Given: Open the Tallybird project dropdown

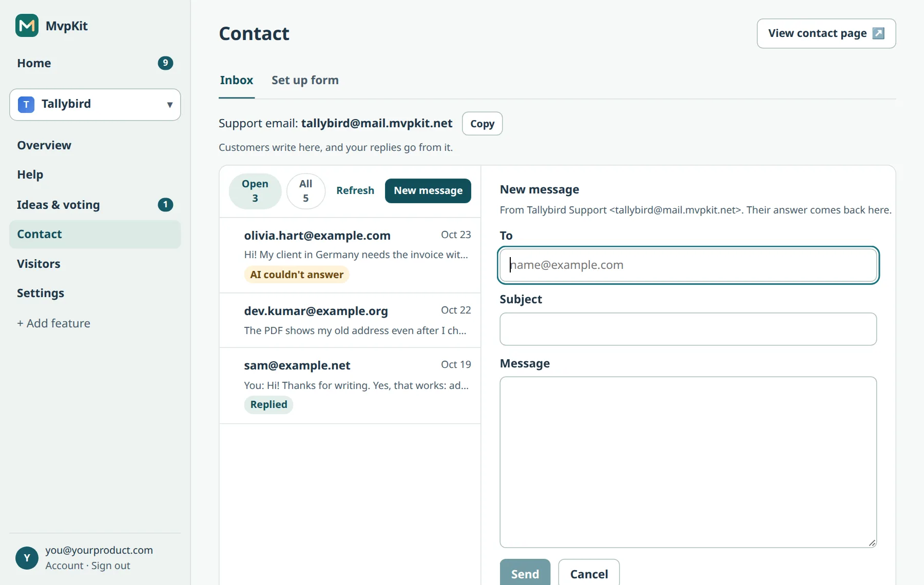Looking at the screenshot, I should click(95, 105).
